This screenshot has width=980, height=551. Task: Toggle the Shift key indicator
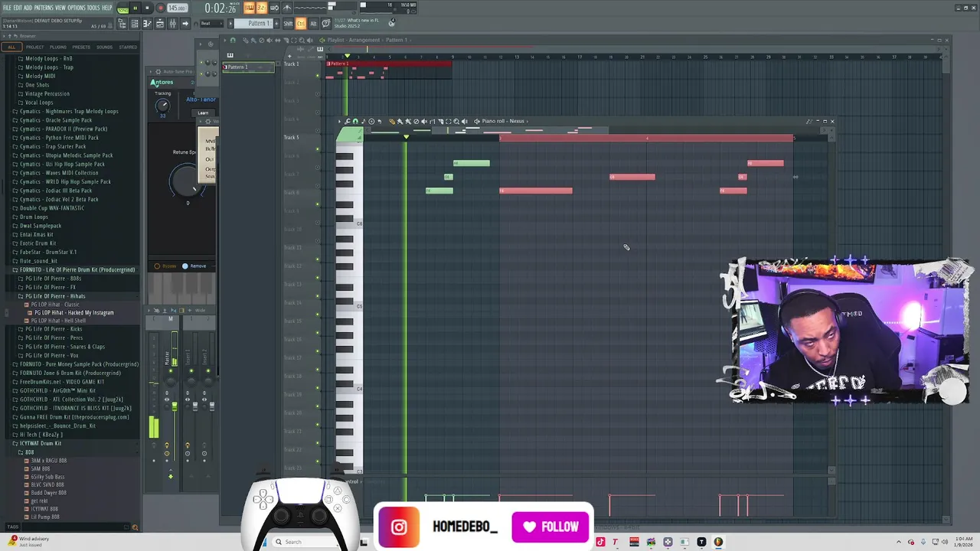tap(288, 24)
